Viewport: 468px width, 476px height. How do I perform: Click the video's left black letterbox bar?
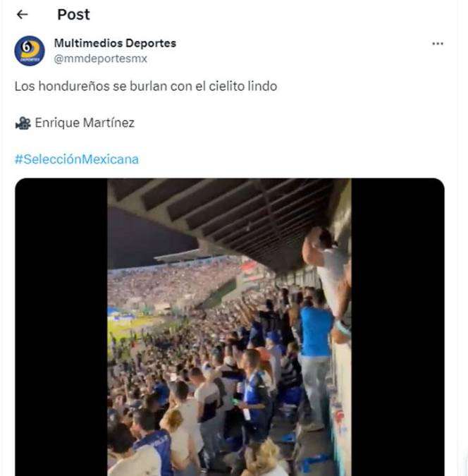coord(61,327)
